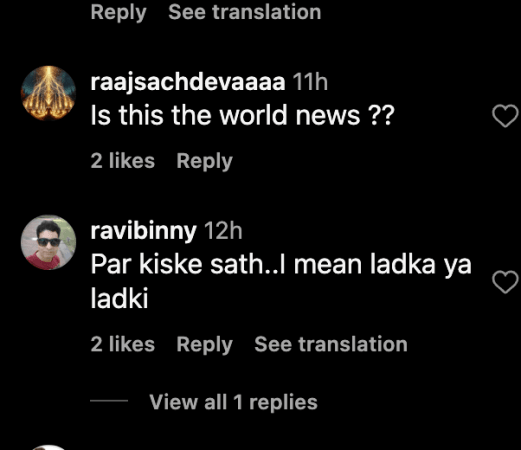Reply to 'Is this the world news' comment
Image resolution: width=521 pixels, height=450 pixels.
click(x=205, y=161)
